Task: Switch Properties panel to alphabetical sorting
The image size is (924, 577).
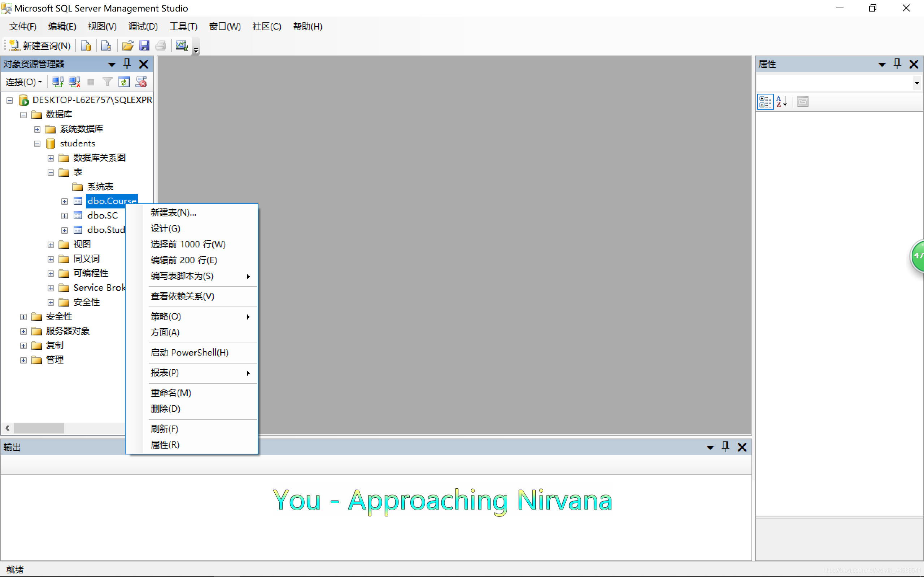Action: click(x=781, y=101)
